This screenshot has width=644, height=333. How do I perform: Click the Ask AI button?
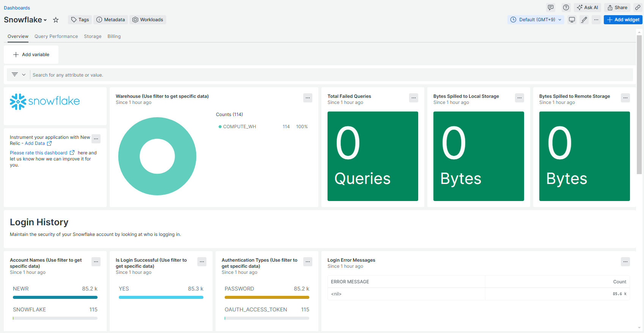587,8
